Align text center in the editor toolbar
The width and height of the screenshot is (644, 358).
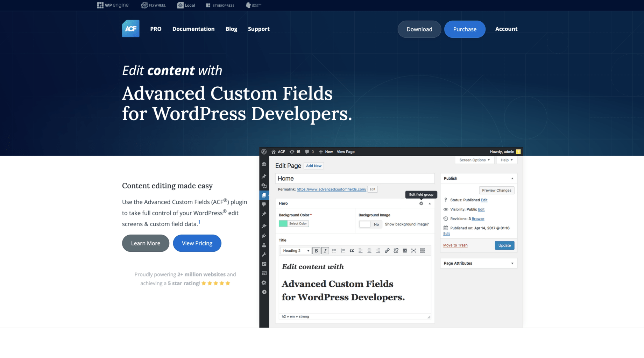click(369, 251)
